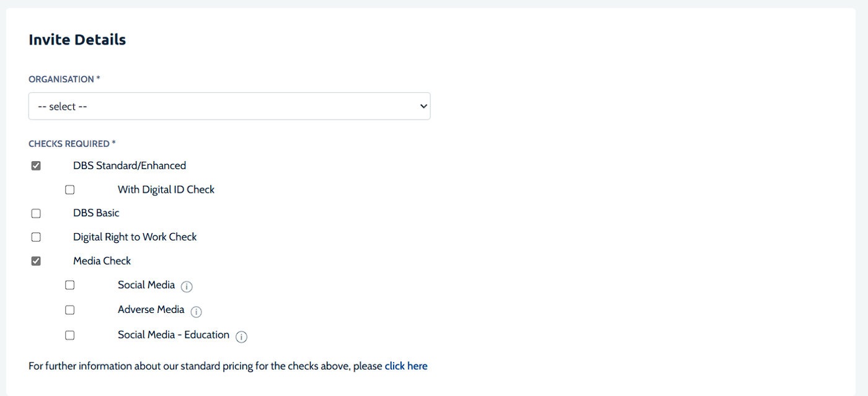Image resolution: width=868 pixels, height=396 pixels.
Task: Tick the Adverse Media checkbox
Action: 70,310
